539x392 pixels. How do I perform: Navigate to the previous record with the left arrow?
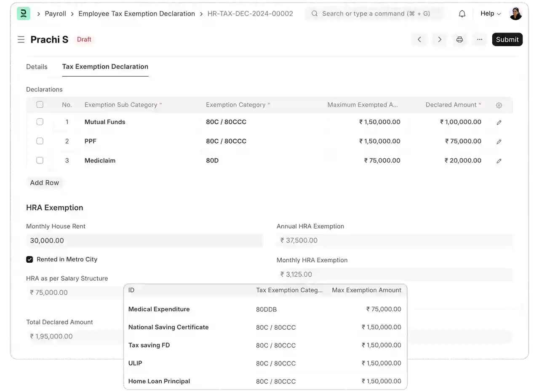tap(419, 39)
